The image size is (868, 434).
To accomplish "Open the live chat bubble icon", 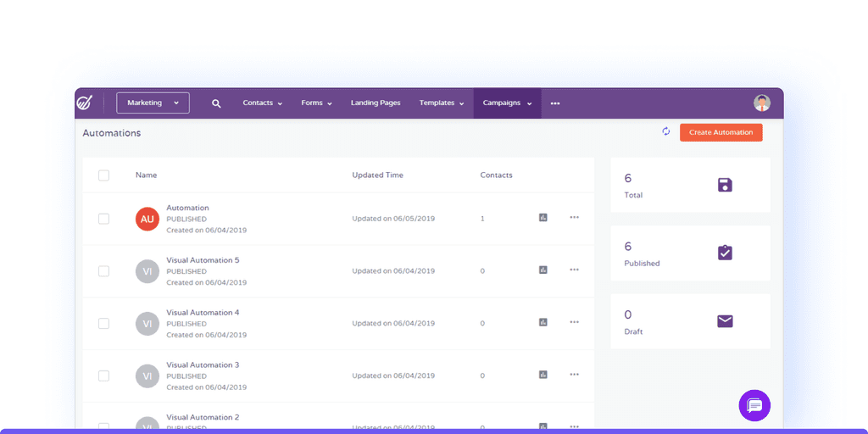I will point(754,406).
